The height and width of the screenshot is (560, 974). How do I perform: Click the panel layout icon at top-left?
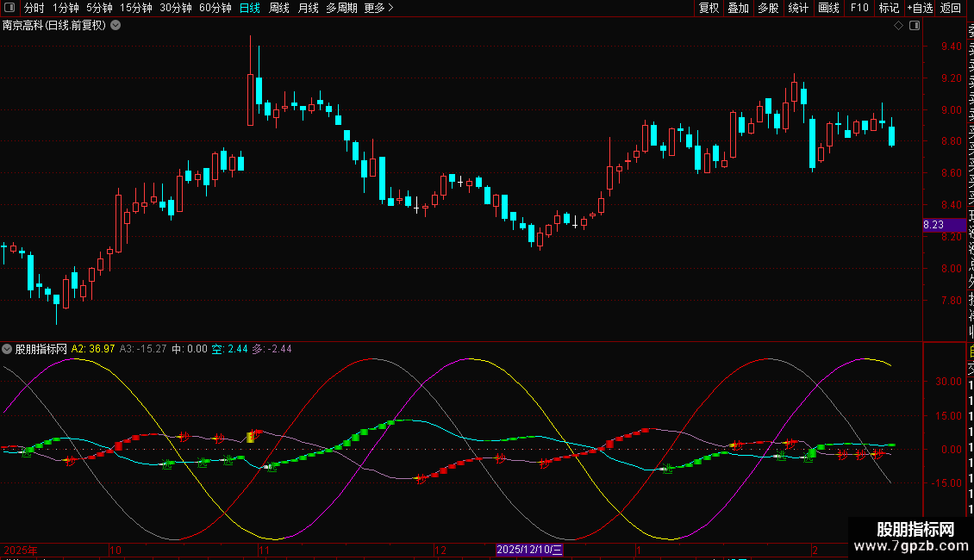(9, 8)
